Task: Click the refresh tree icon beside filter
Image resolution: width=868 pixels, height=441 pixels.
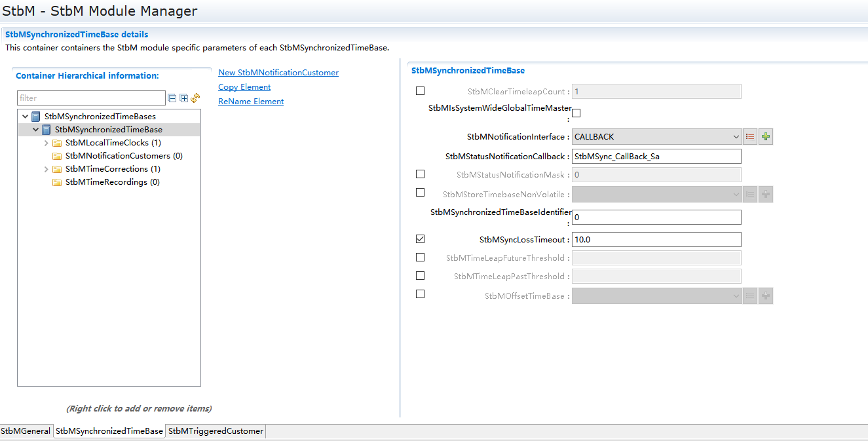Action: pyautogui.click(x=195, y=98)
